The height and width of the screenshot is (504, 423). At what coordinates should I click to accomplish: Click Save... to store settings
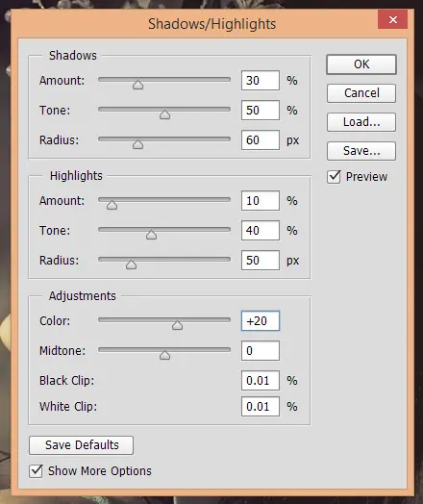tap(361, 151)
